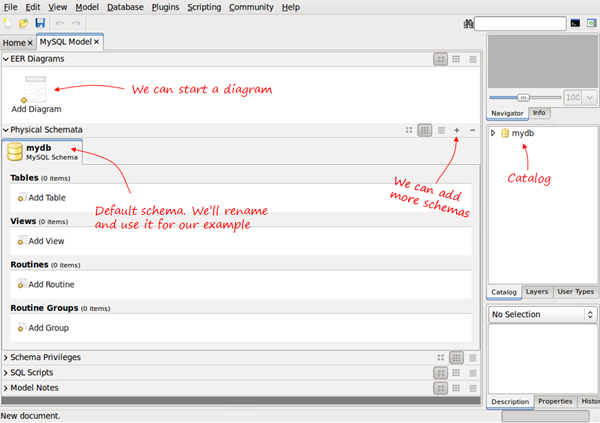600x423 pixels.
Task: Set SQL Scripts to small icon view
Action: (x=456, y=373)
